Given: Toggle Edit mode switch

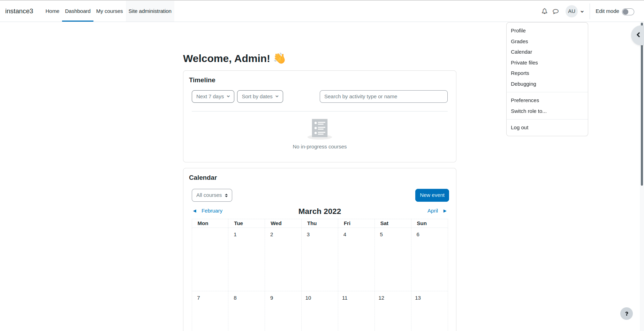Looking at the screenshot, I should pyautogui.click(x=628, y=12).
